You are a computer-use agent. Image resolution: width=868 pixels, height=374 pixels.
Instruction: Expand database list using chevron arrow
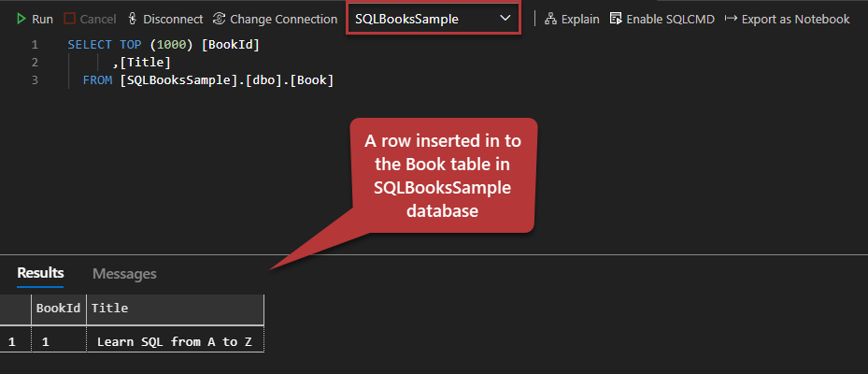(x=505, y=19)
